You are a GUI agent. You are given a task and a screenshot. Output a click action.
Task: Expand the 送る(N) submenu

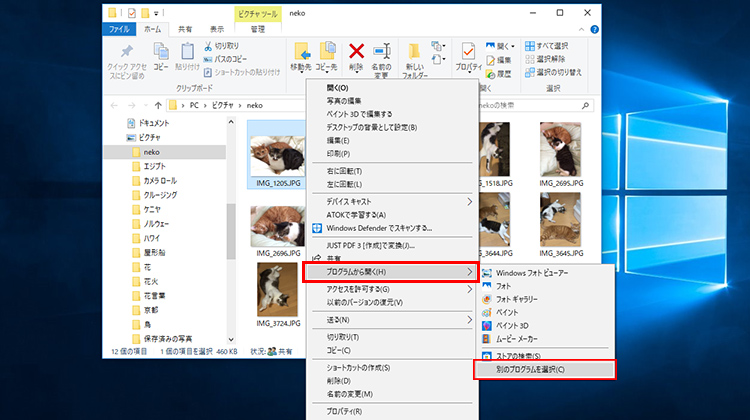(391, 319)
